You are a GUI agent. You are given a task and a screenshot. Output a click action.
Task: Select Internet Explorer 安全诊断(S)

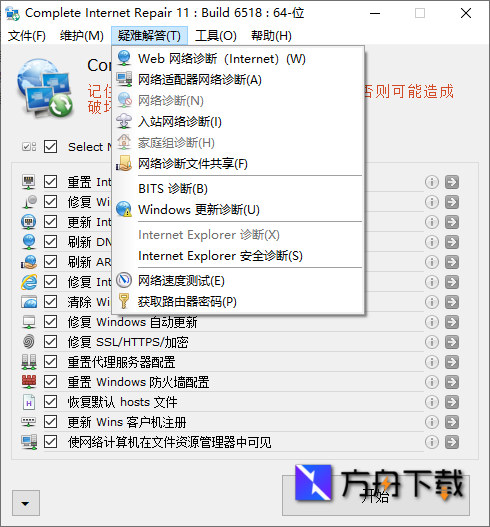pyautogui.click(x=238, y=256)
